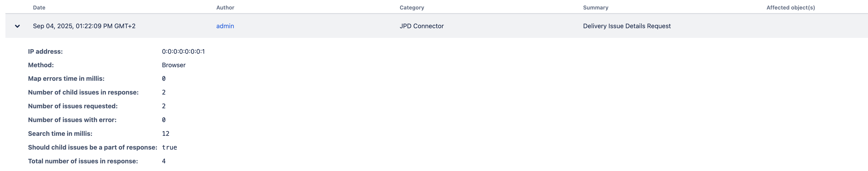This screenshot has width=868, height=171.
Task: Collapse the expanded audit log row chevron
Action: (x=17, y=26)
